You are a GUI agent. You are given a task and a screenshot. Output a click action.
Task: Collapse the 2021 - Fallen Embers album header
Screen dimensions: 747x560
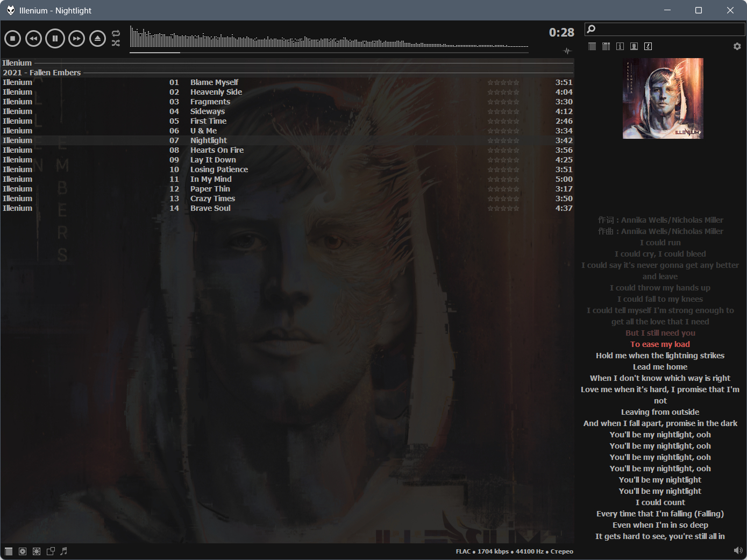287,73
